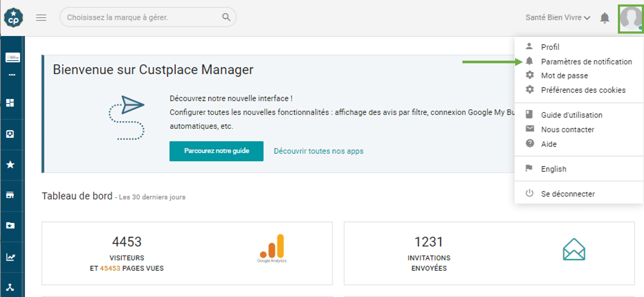Viewport: 644px width, 297px height.
Task: Click the 45453 pages vues value
Action: point(110,268)
